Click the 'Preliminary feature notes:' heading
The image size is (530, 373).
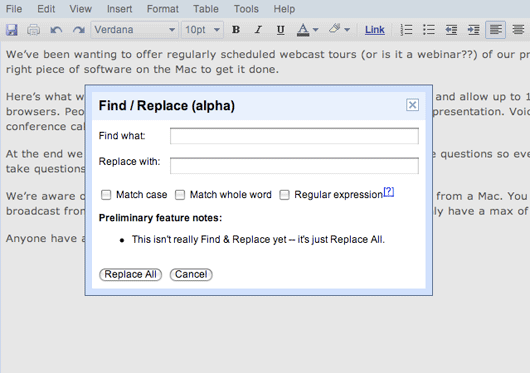tap(160, 218)
